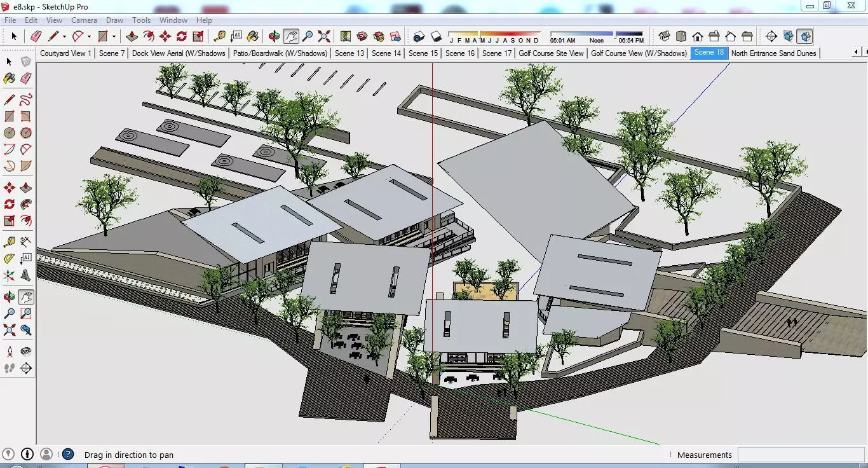The image size is (868, 468).
Task: Open the Window menu
Action: pos(173,20)
